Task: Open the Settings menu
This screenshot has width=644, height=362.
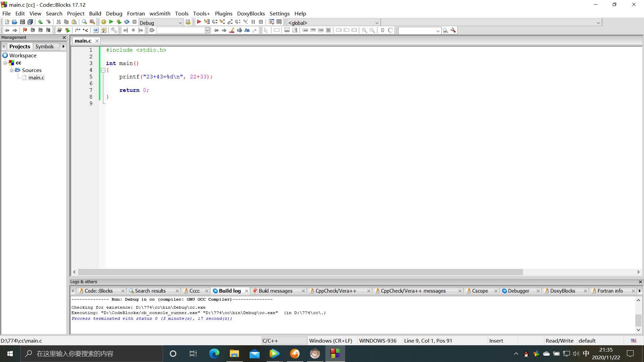Action: [279, 13]
